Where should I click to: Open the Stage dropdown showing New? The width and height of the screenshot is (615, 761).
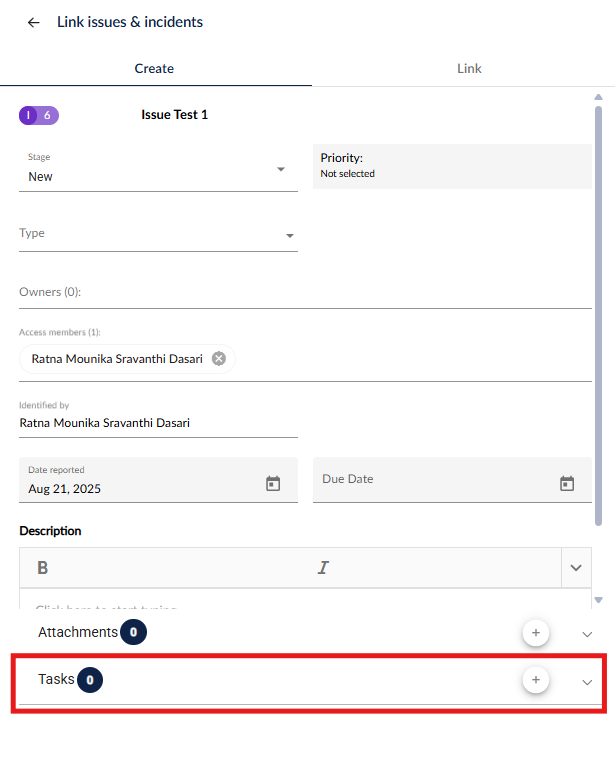(158, 170)
